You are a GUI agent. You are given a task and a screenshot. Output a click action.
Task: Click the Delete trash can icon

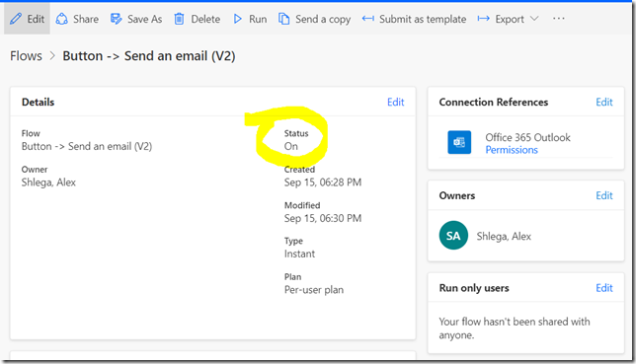[x=179, y=19]
